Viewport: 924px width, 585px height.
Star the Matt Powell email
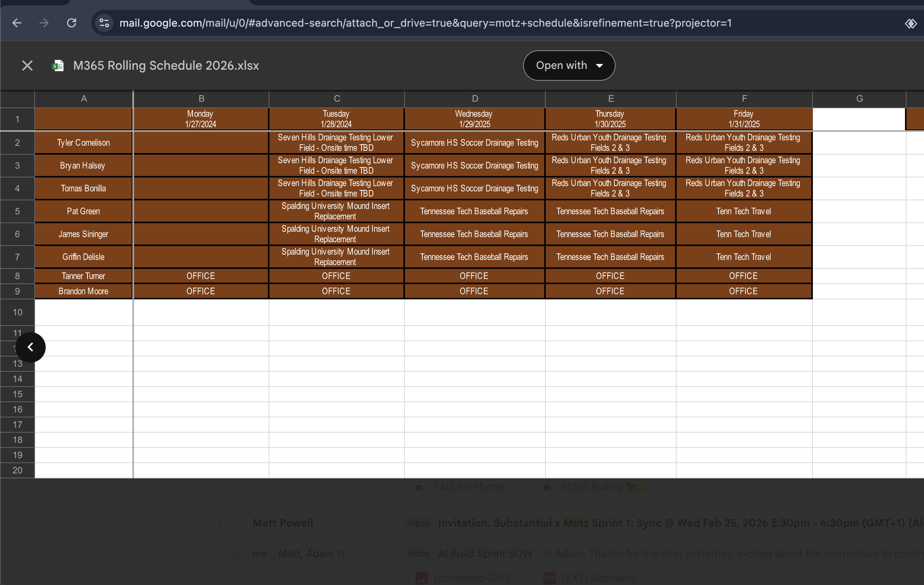[237, 523]
